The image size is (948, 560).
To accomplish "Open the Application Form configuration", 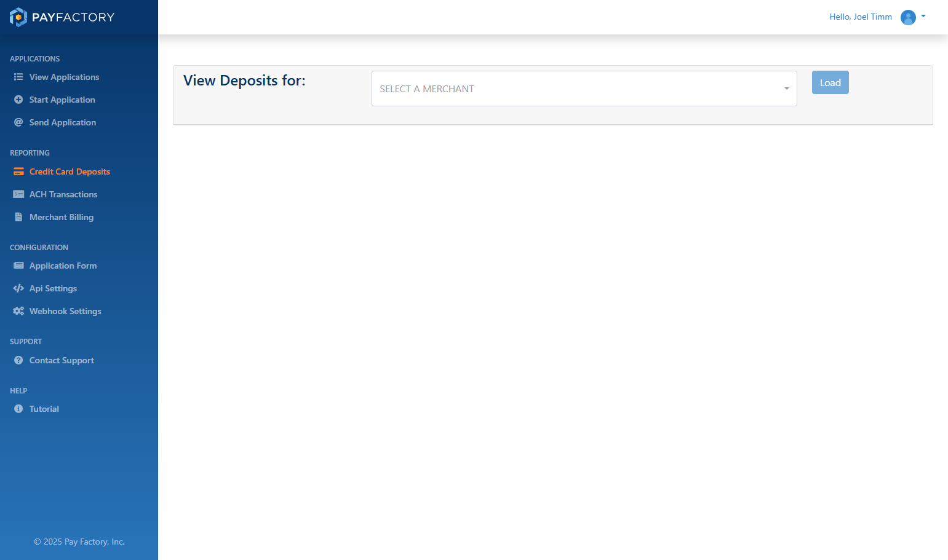I will (63, 266).
